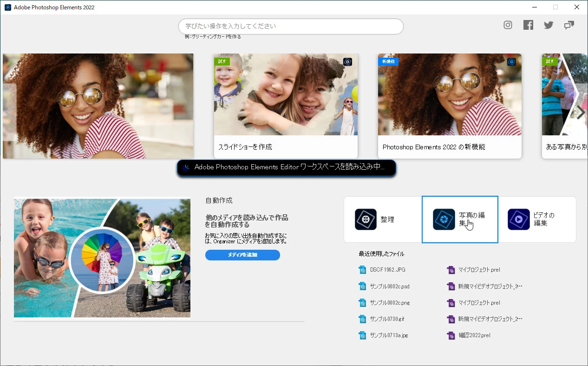Screen dimensions: 588x366
Task: Click '試す' green tag on slideshow card
Action: (x=222, y=61)
